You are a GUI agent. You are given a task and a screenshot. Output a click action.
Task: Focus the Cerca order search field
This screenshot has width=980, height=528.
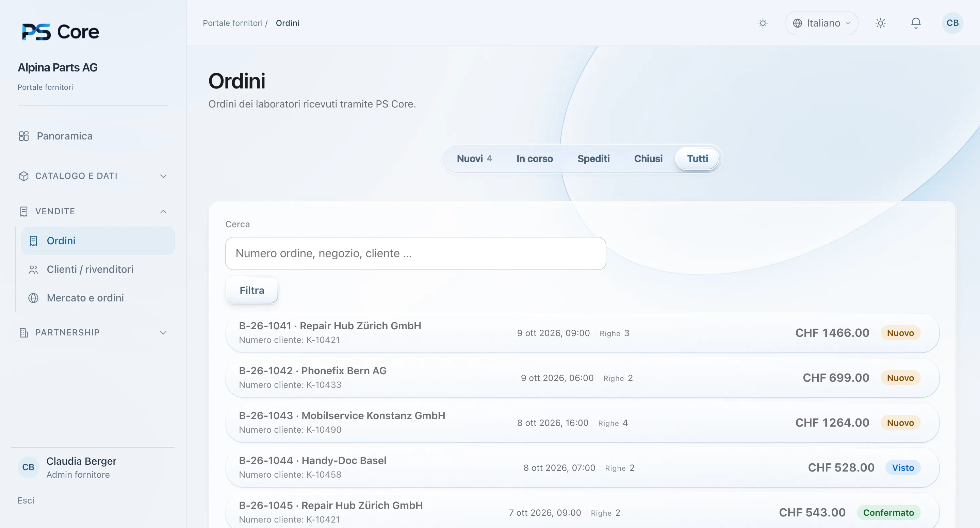point(415,253)
